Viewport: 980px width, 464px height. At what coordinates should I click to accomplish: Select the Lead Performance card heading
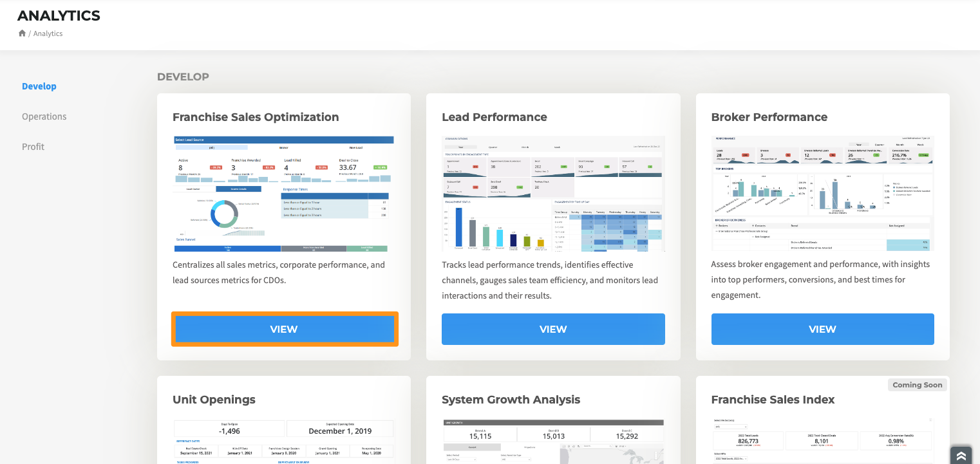(495, 117)
